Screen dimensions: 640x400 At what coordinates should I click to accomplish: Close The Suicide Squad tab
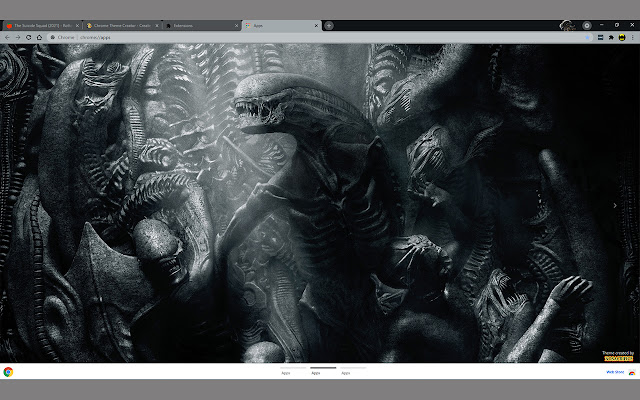pyautogui.click(x=77, y=25)
